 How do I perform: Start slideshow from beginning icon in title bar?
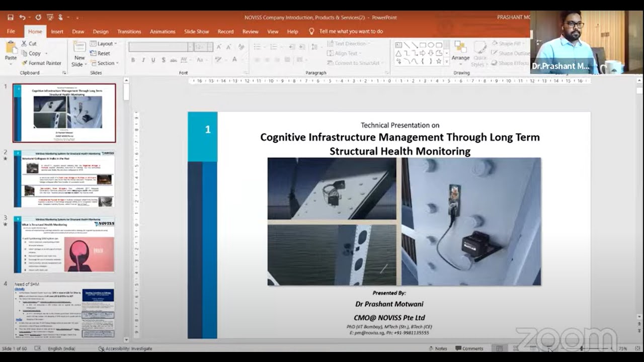(x=49, y=17)
